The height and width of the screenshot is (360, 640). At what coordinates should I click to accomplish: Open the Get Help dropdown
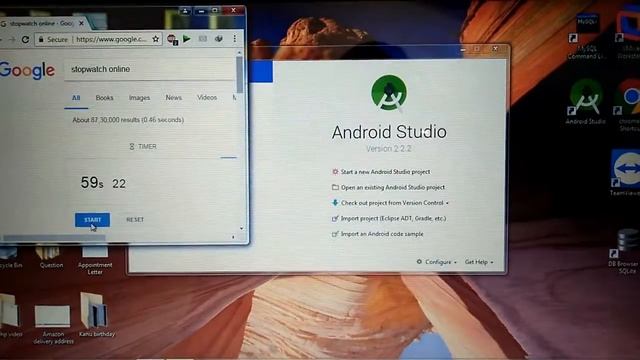click(x=479, y=262)
